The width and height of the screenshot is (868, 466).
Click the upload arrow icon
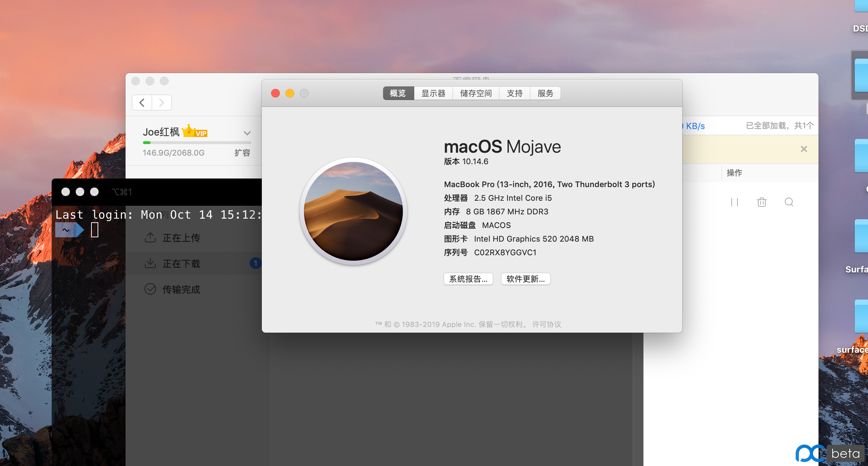point(150,237)
